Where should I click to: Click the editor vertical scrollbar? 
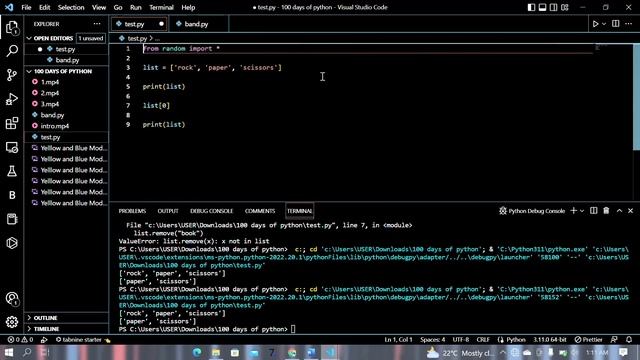click(636, 97)
